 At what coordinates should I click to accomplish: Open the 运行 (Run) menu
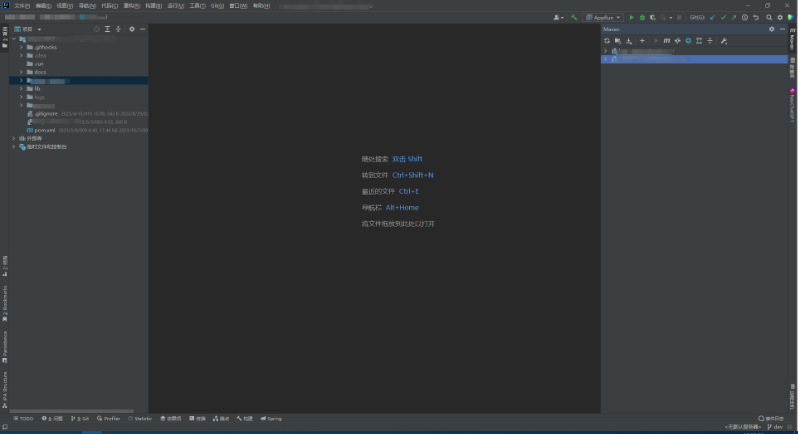coord(176,6)
